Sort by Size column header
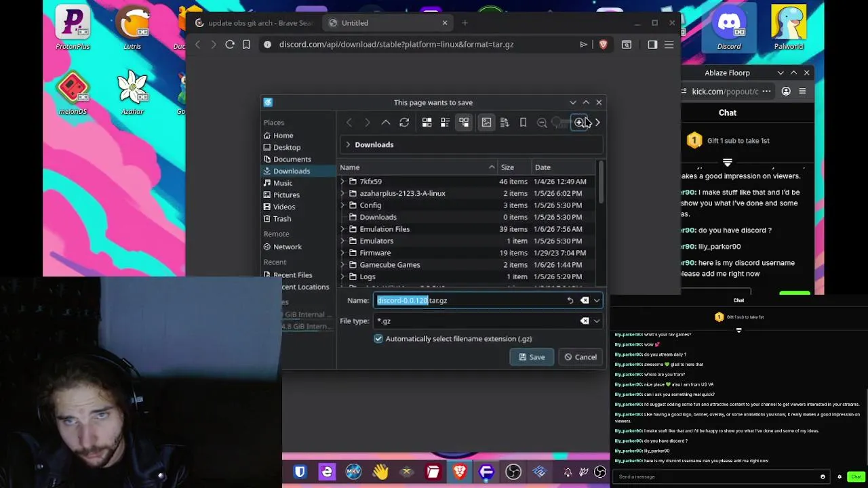868x488 pixels. (515, 167)
